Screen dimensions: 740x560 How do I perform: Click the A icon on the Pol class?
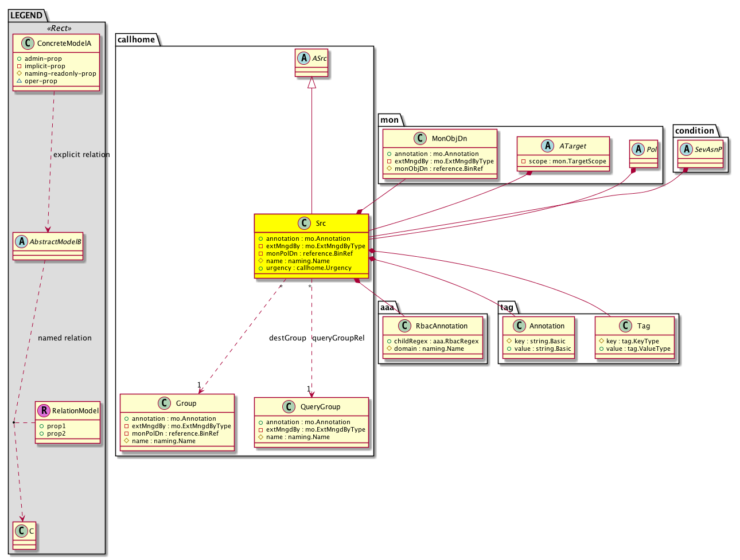click(x=638, y=150)
